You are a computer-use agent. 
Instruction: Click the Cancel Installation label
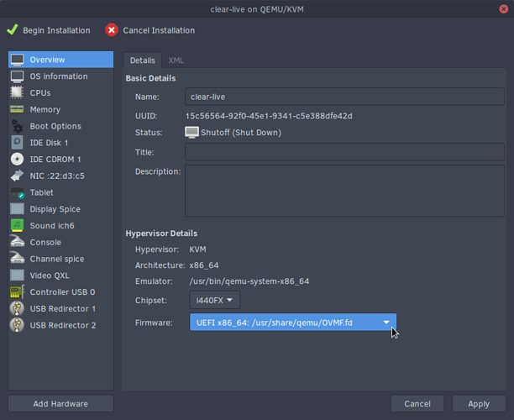pyautogui.click(x=159, y=30)
